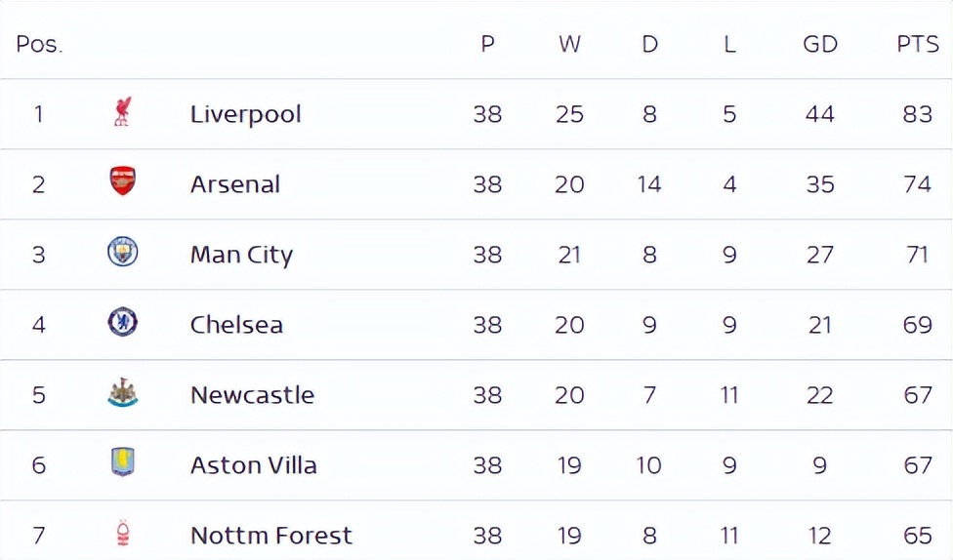The height and width of the screenshot is (560, 953).
Task: Sort table by GD column header
Action: tap(820, 44)
